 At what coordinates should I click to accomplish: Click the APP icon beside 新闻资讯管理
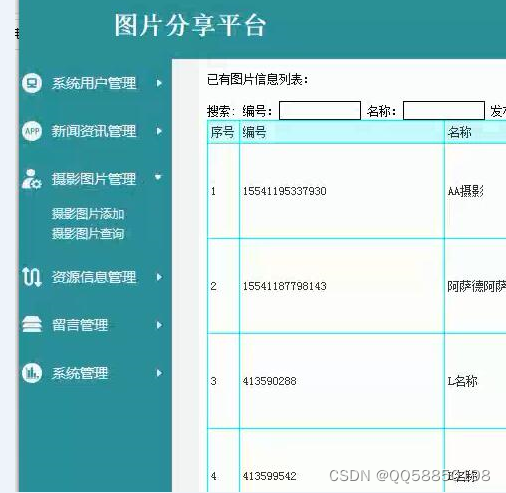[x=32, y=131]
